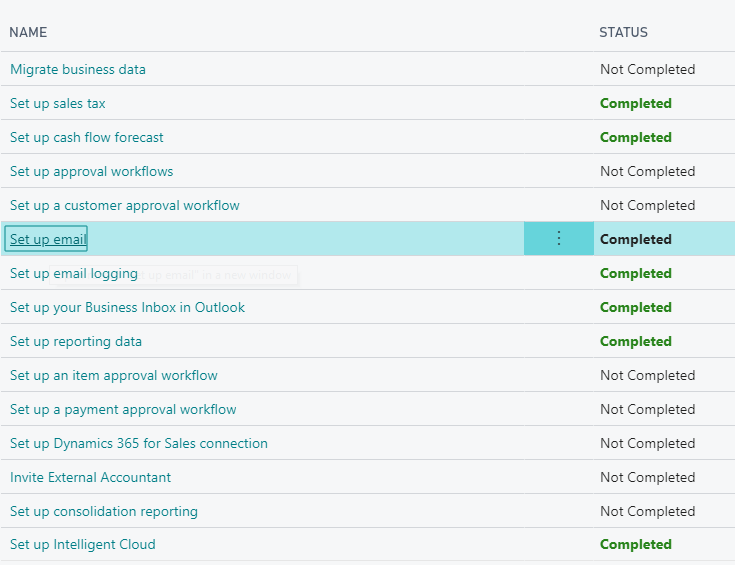The height and width of the screenshot is (565, 735).
Task: Open Set up approval workflows
Action: (x=91, y=172)
